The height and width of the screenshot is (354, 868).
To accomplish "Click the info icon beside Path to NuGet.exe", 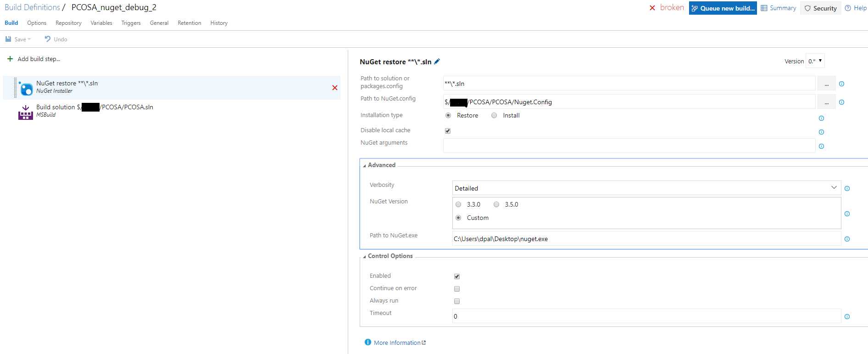I will pyautogui.click(x=847, y=239).
